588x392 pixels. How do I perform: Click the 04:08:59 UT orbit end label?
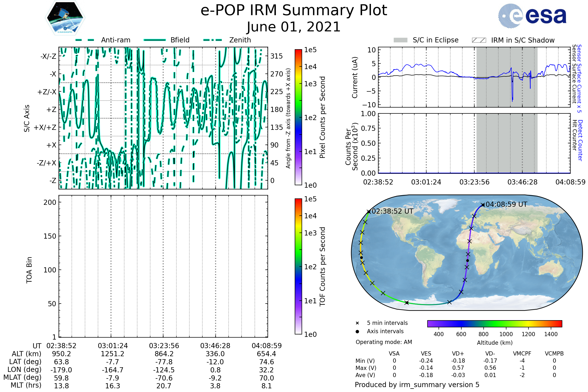pos(506,204)
